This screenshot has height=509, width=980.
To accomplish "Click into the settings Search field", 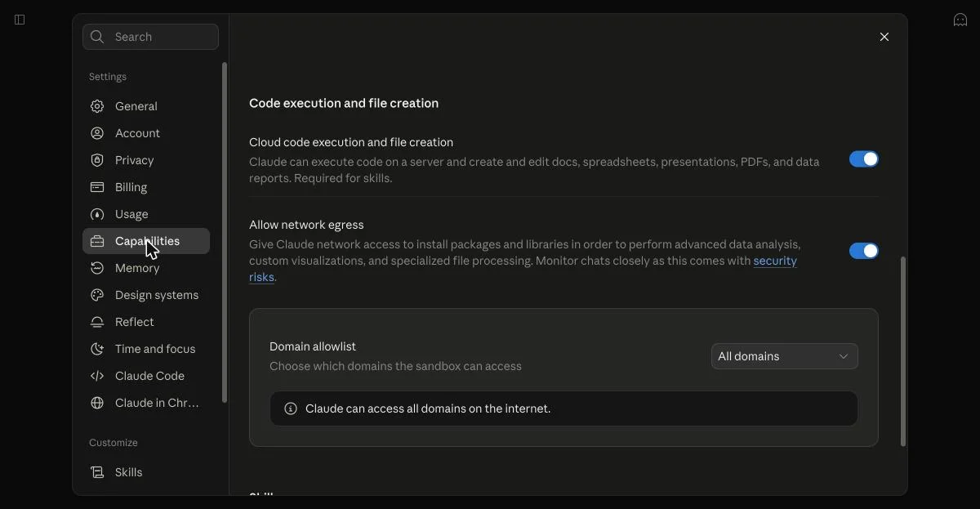I will pyautogui.click(x=150, y=37).
